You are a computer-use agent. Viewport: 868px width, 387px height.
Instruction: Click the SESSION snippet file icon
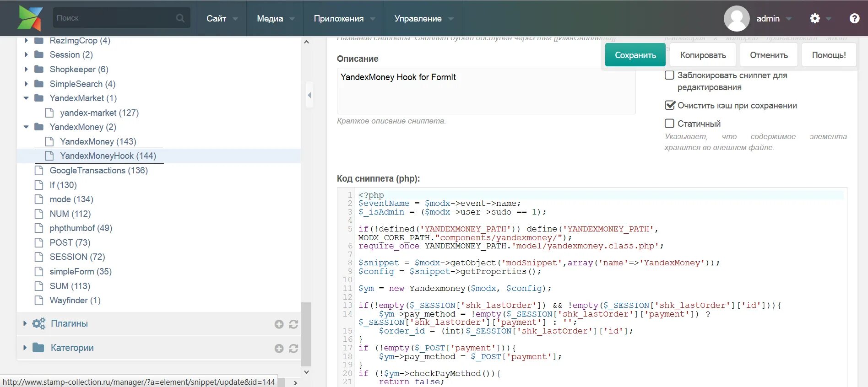click(x=39, y=257)
